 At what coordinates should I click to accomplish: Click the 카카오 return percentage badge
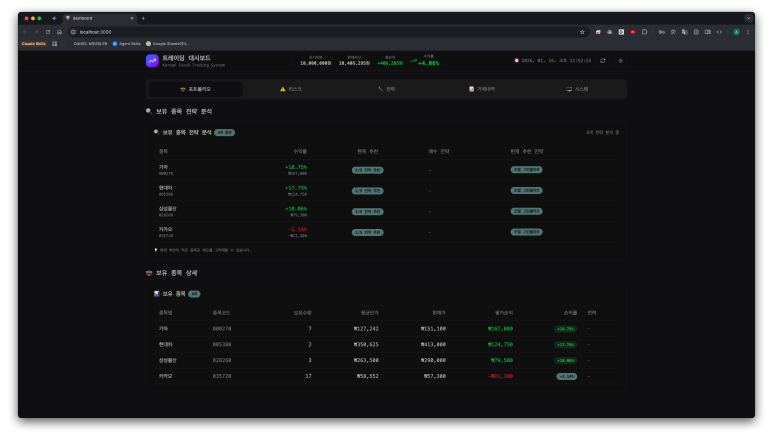pos(566,376)
